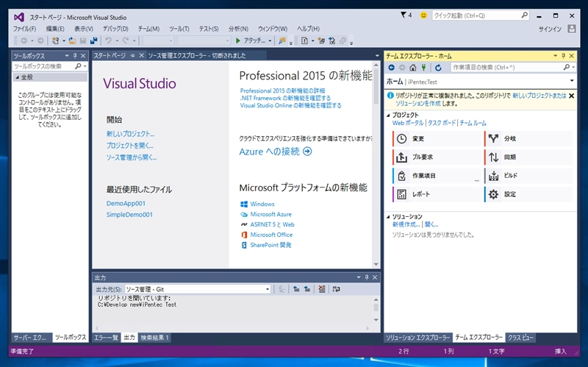The height and width of the screenshot is (367, 588).
Task: Click the ツールボックスの検索 field
Action: (50, 66)
